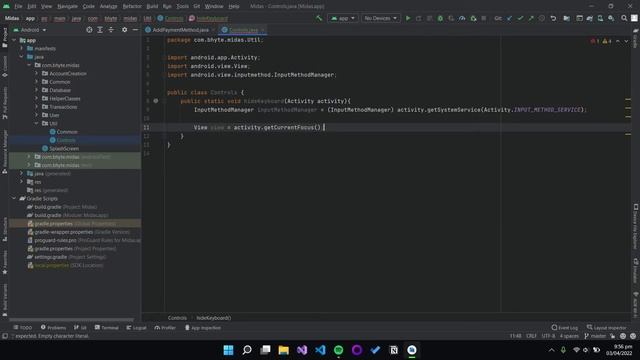640x360 pixels.
Task: Open Spotify from the taskbar
Action: click(x=338, y=350)
